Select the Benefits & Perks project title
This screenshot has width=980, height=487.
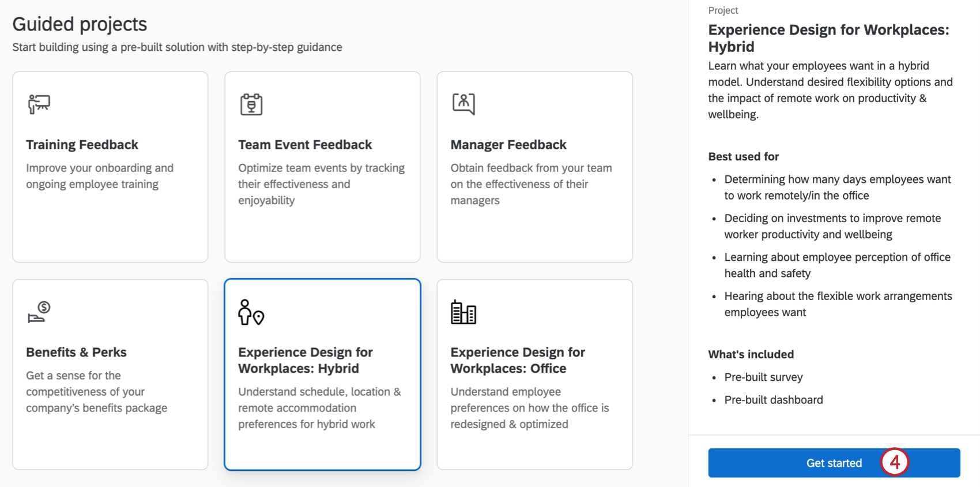[76, 353]
